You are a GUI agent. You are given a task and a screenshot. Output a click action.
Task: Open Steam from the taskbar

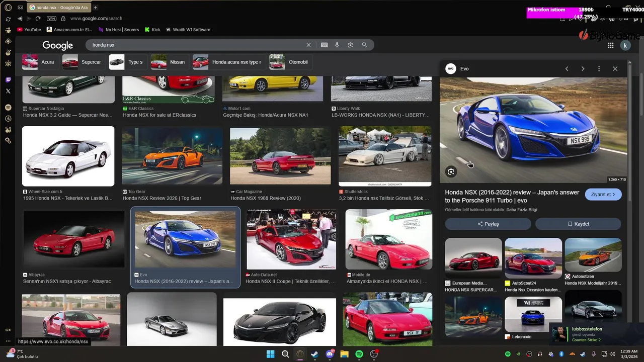point(314,354)
